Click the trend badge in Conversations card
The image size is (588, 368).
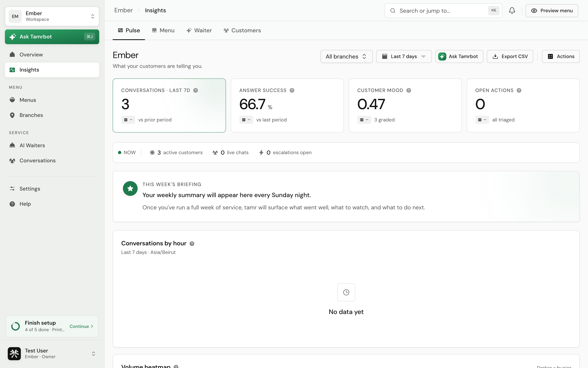128,120
